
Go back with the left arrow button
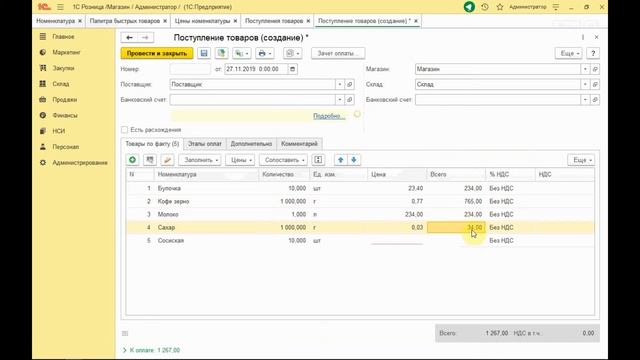pyautogui.click(x=129, y=38)
